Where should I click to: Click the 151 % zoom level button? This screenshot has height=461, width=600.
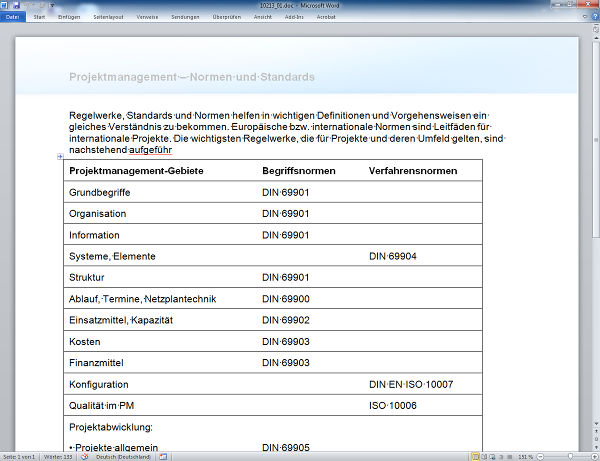pos(525,456)
